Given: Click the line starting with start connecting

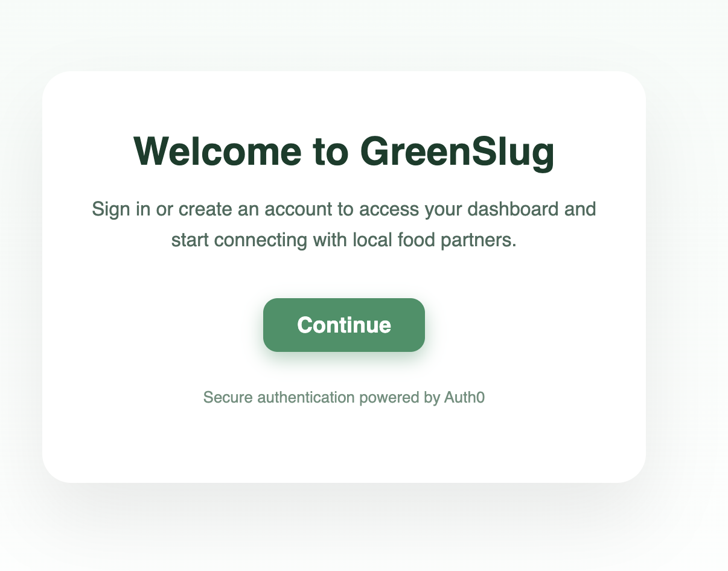Looking at the screenshot, I should coord(344,240).
